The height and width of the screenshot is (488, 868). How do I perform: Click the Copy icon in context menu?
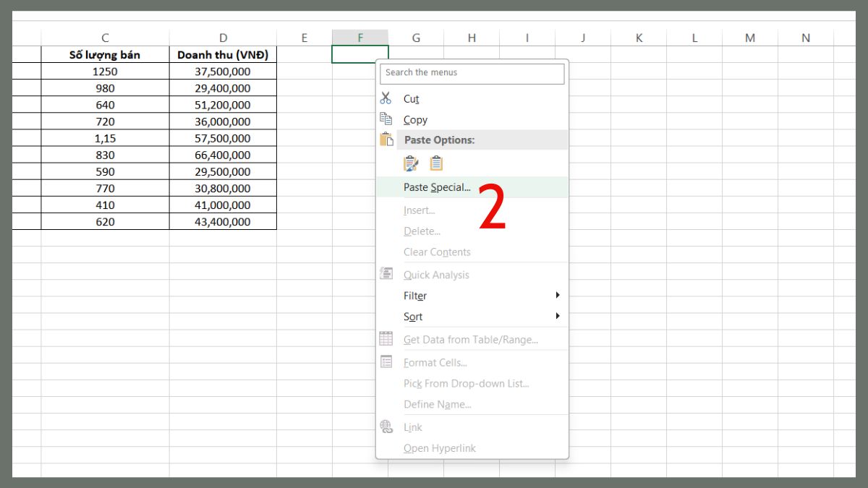click(386, 119)
